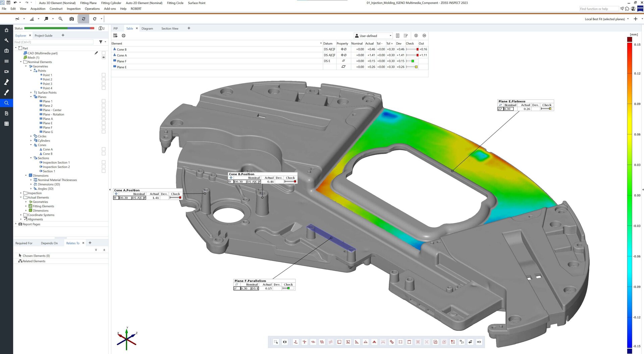Click the Find (Ctrl+F) search field in Explorer

(x=54, y=42)
